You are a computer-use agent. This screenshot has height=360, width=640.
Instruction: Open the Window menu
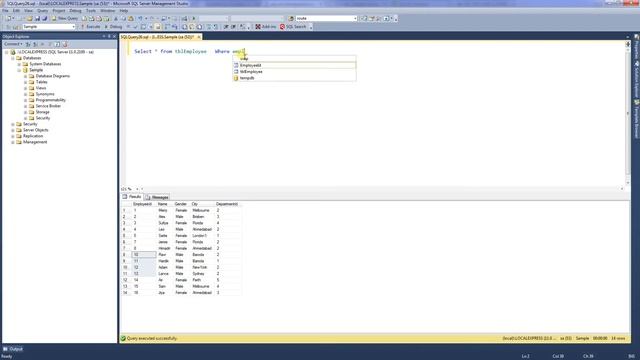(x=108, y=11)
